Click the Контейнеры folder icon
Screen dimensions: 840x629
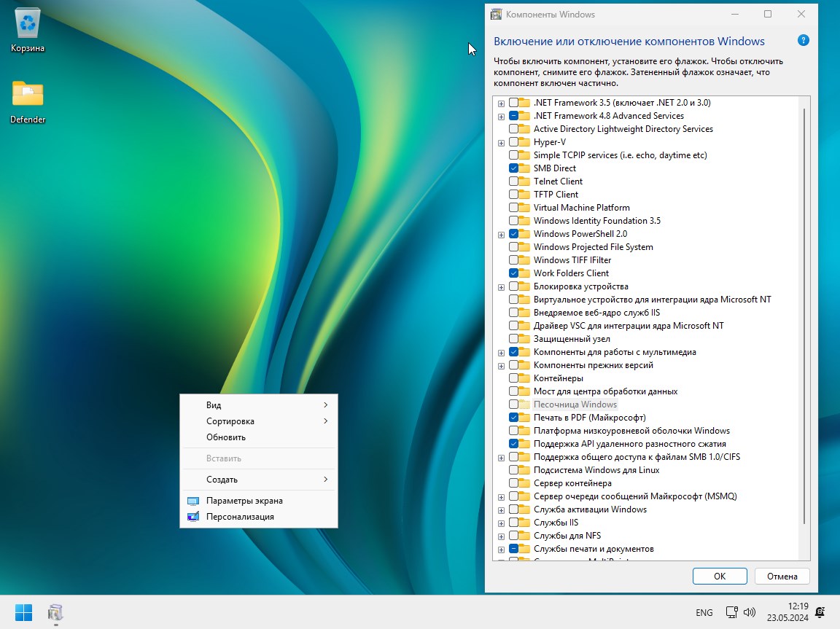(524, 378)
